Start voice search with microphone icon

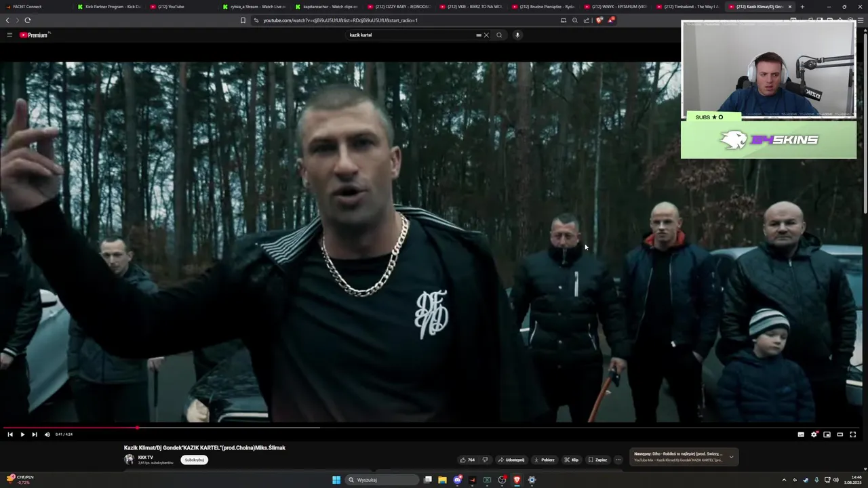(x=517, y=35)
